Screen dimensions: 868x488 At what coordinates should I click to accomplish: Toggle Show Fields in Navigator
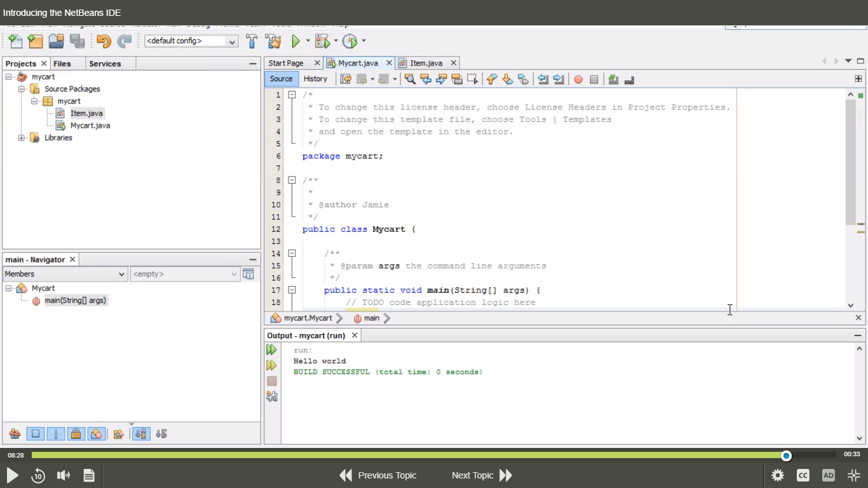pyautogui.click(x=36, y=434)
